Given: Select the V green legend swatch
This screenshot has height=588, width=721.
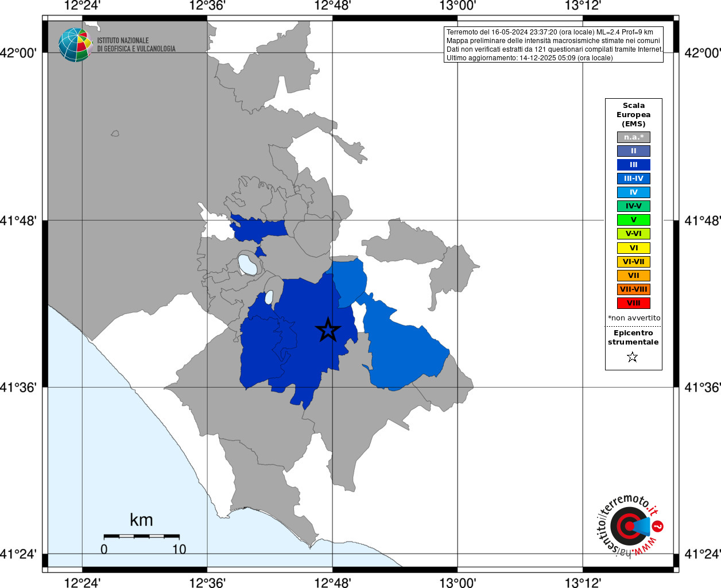Looking at the screenshot, I should (x=634, y=220).
